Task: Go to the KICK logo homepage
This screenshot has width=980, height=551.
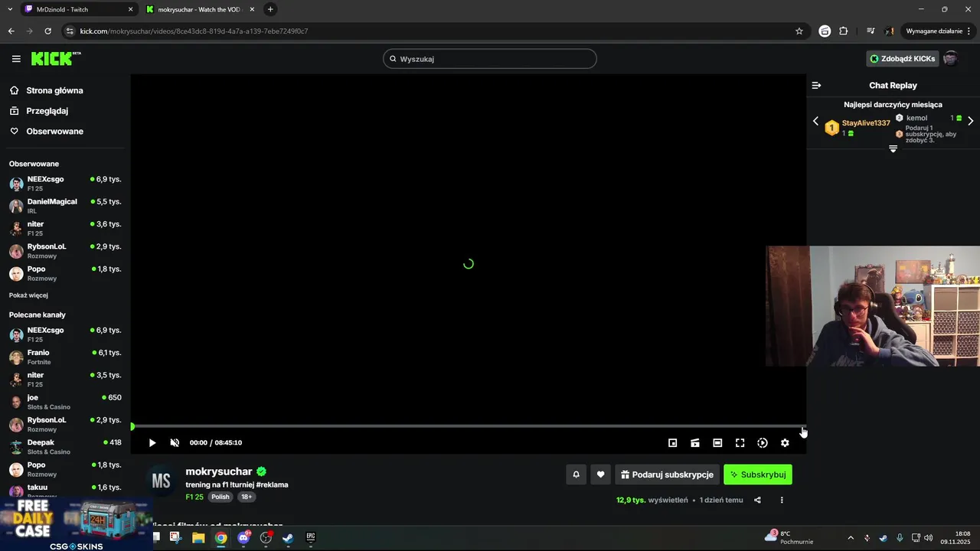Action: pyautogui.click(x=55, y=59)
